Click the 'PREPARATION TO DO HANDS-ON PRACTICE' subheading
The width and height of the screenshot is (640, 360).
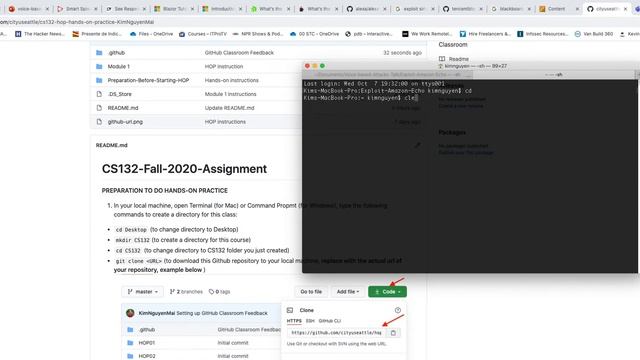click(164, 191)
